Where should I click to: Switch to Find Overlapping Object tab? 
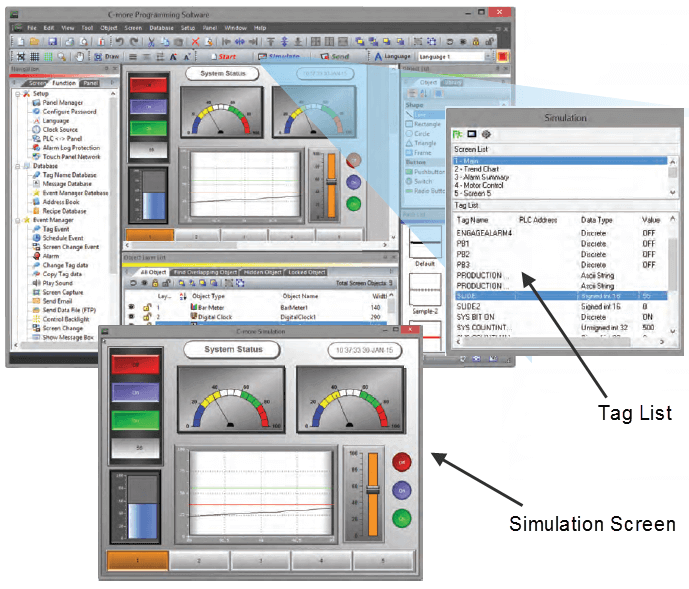point(204,272)
